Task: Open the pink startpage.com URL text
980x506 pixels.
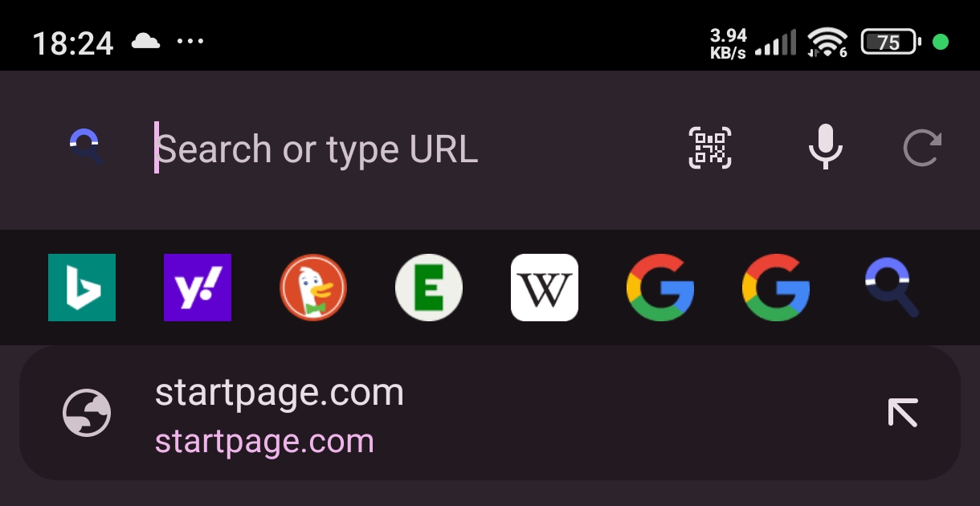Action: (x=264, y=442)
